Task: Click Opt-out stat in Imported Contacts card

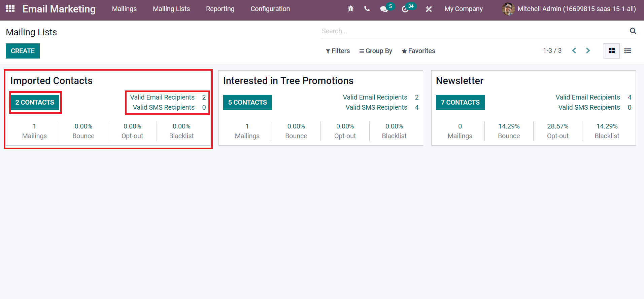Action: coord(132,131)
